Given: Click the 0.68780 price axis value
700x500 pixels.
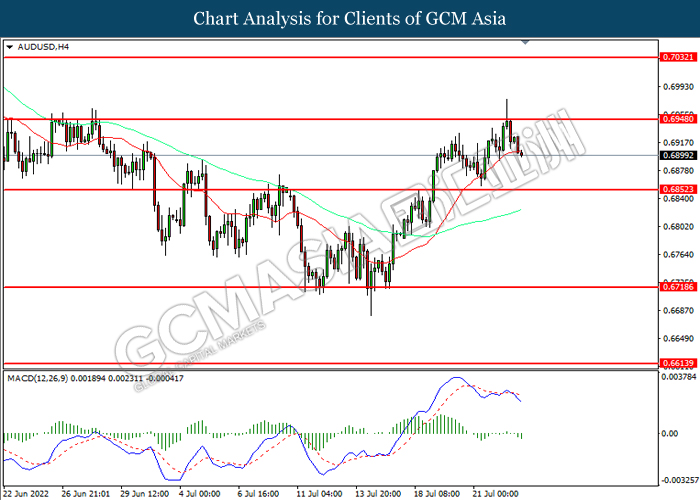Looking at the screenshot, I should pyautogui.click(x=679, y=171).
